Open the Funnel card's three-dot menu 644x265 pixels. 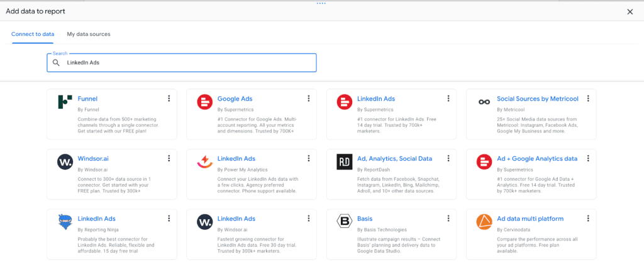pos(169,99)
